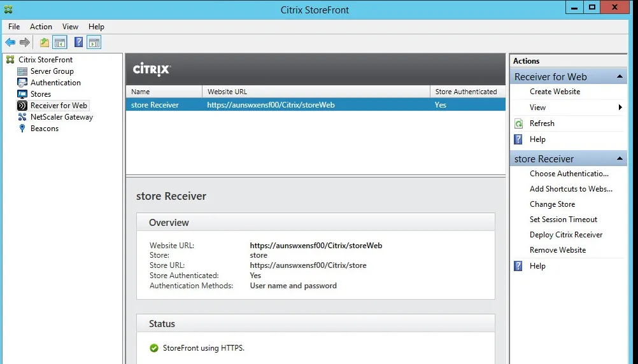638x364 pixels.
Task: Toggle the Show/Hide Action Pane icon
Action: pos(94,42)
